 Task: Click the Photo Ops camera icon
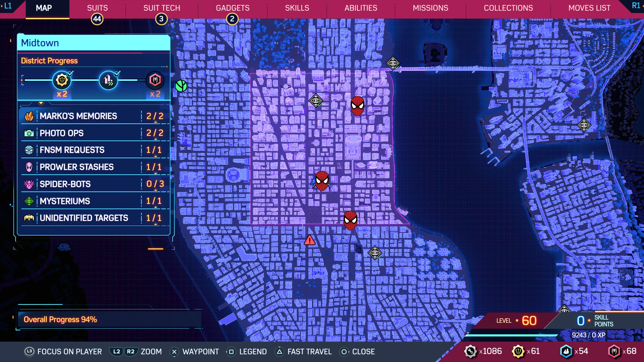29,133
